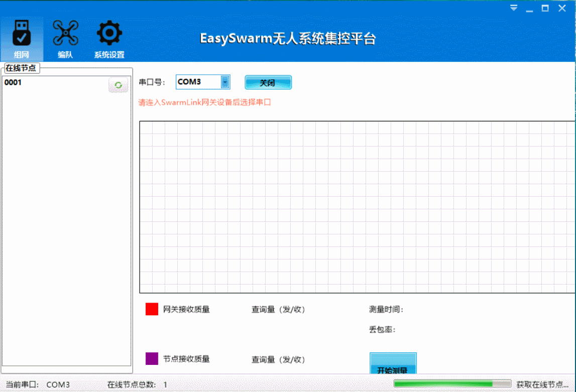Click the red SwarmLink gateway hint text
This screenshot has height=392, width=576.
point(205,102)
